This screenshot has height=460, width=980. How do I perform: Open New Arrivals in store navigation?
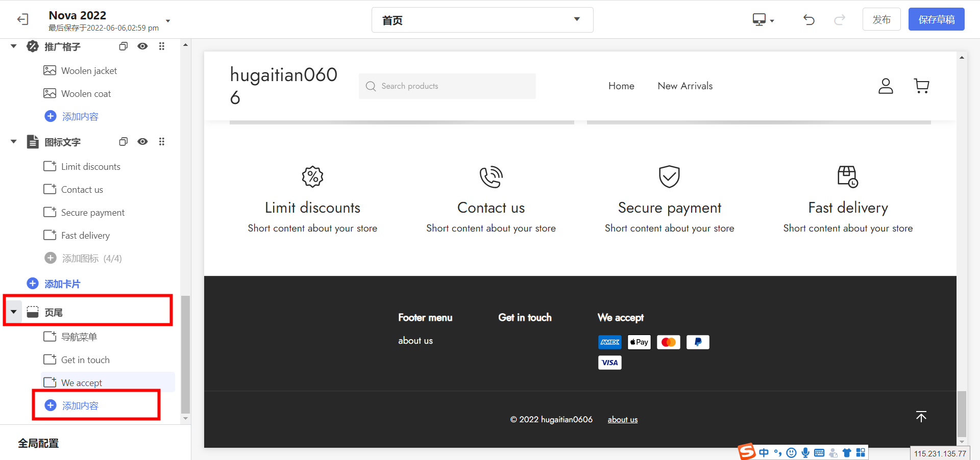(685, 86)
